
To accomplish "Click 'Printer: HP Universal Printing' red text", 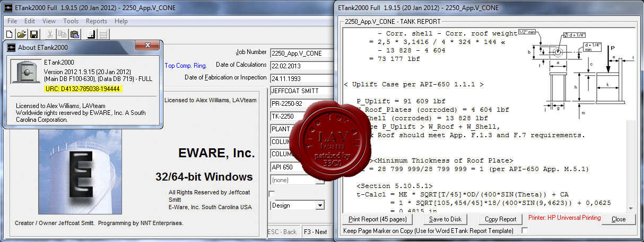I will pyautogui.click(x=564, y=218).
